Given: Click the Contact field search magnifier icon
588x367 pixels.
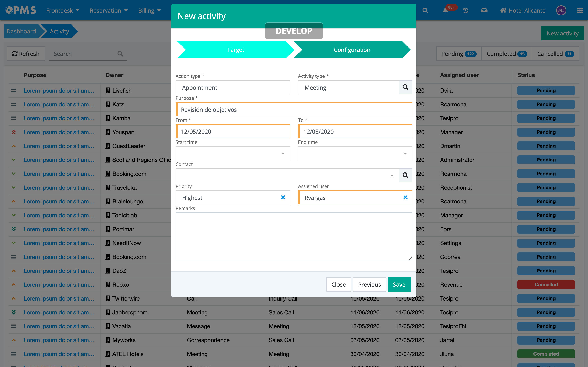Looking at the screenshot, I should [x=405, y=175].
